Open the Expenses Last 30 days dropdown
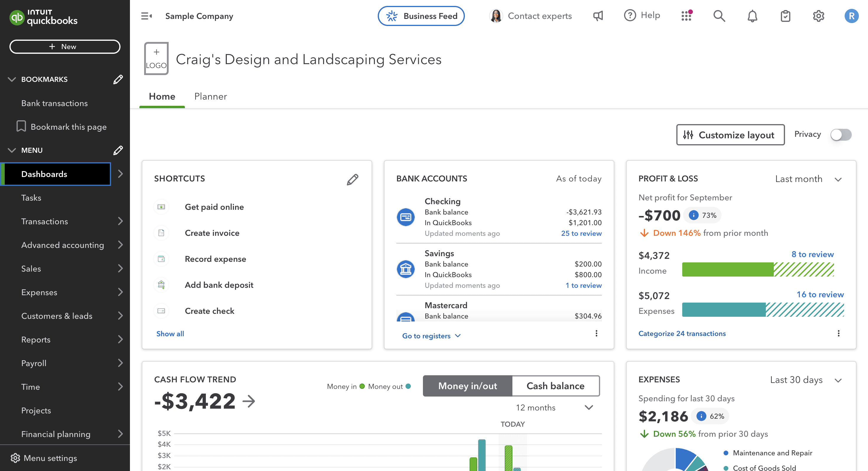 pos(806,380)
